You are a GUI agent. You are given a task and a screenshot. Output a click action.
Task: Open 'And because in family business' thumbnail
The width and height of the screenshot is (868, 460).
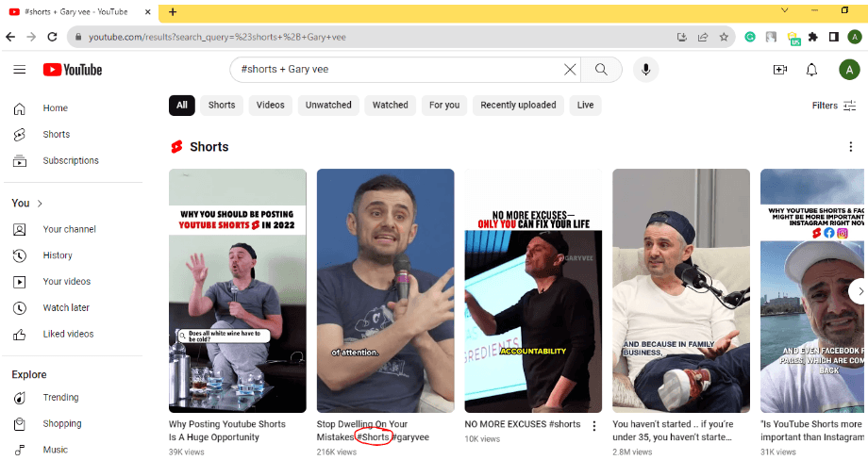click(681, 291)
